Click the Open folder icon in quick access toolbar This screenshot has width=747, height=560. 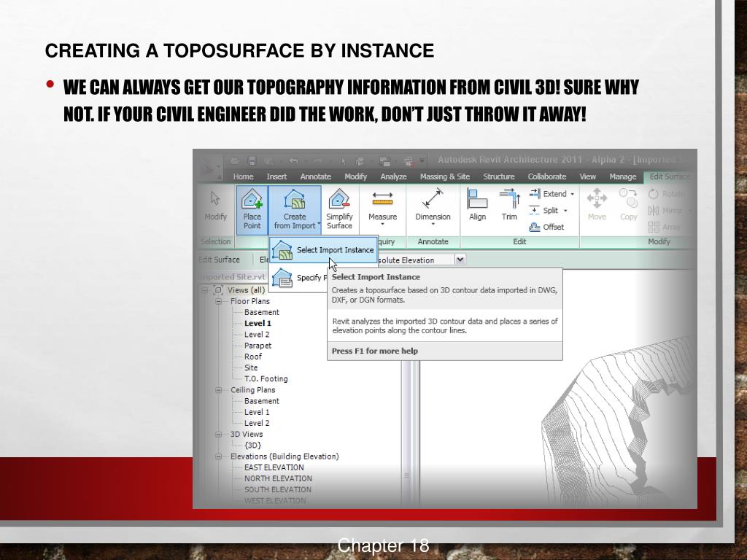click(235, 161)
